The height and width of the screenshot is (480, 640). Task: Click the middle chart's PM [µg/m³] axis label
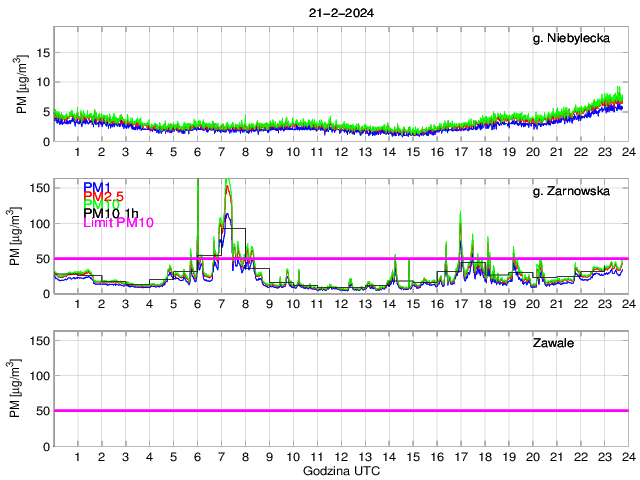pyautogui.click(x=15, y=236)
